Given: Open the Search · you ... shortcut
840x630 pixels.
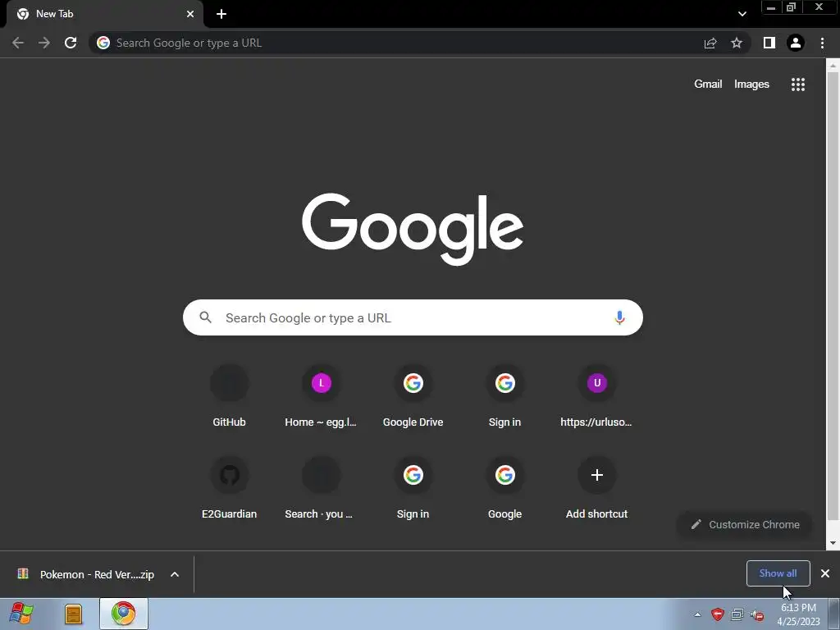Looking at the screenshot, I should [x=321, y=488].
